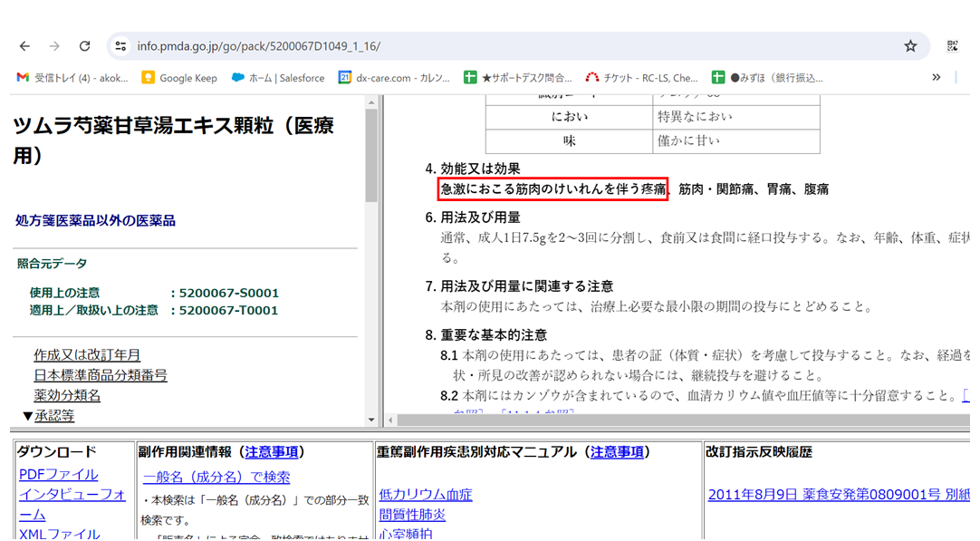This screenshot has height=541, width=980.
Task: Reload the current page
Action: 84,46
